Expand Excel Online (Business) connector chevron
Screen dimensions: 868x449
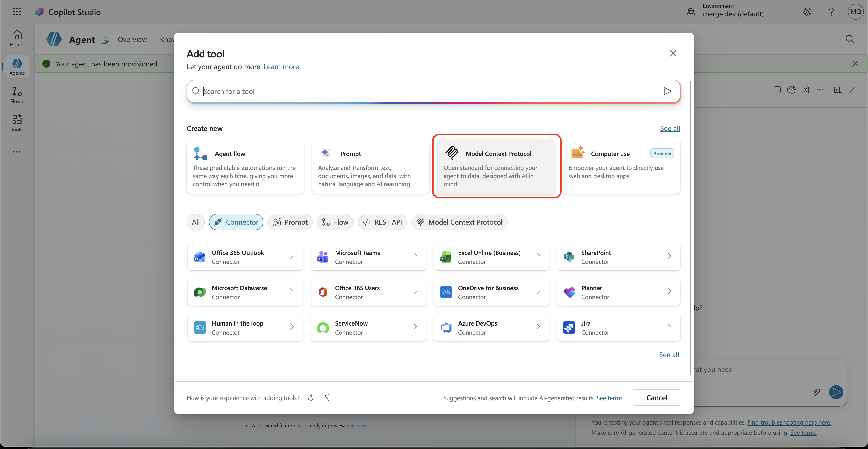click(x=538, y=256)
